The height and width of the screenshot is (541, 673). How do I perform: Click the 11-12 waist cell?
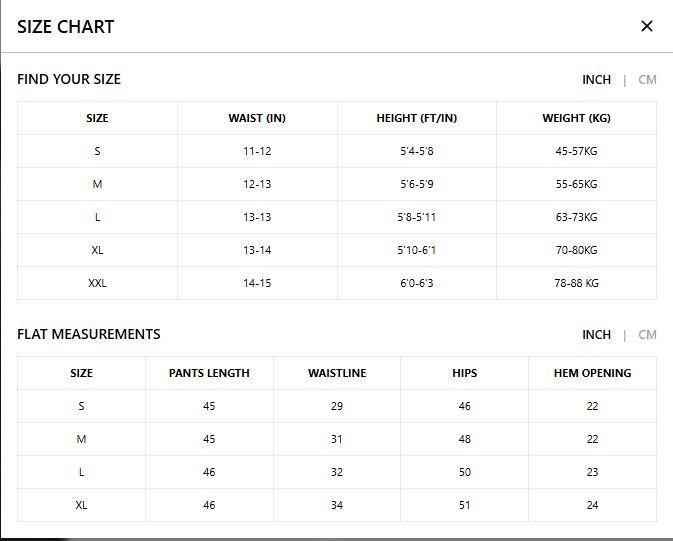point(257,151)
